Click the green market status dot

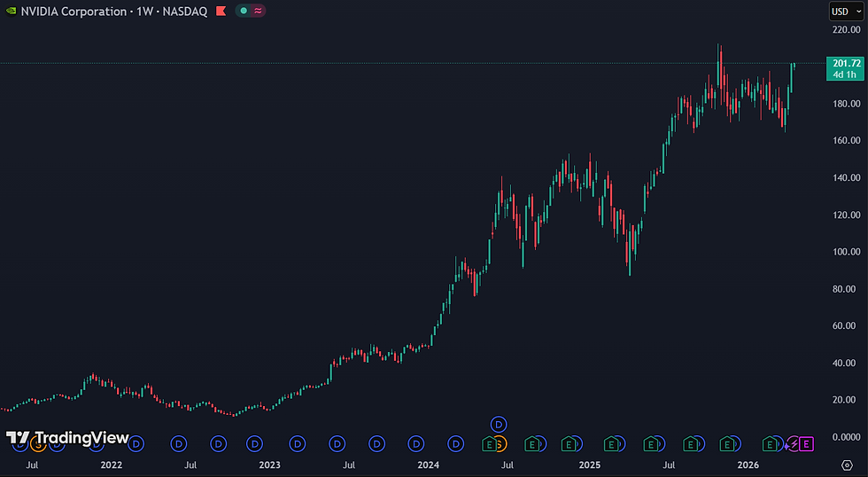[244, 11]
